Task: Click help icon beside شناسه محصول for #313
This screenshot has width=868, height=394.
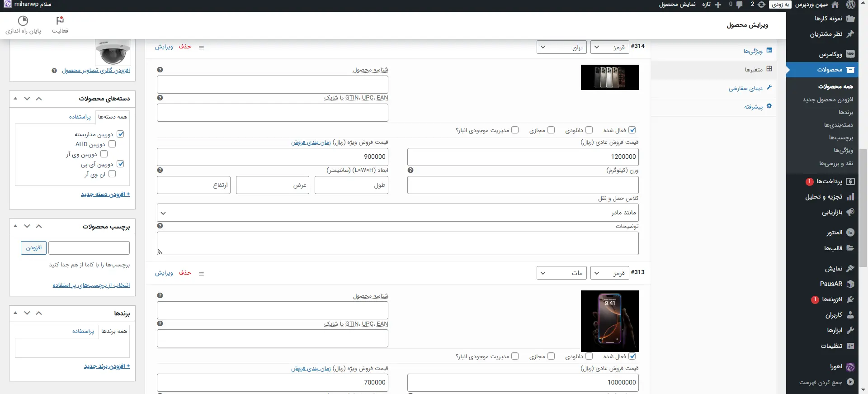Action: (160, 295)
